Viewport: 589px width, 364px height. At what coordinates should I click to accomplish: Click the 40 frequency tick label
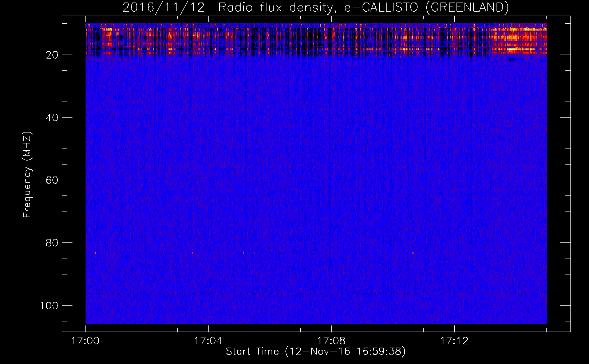tap(52, 118)
